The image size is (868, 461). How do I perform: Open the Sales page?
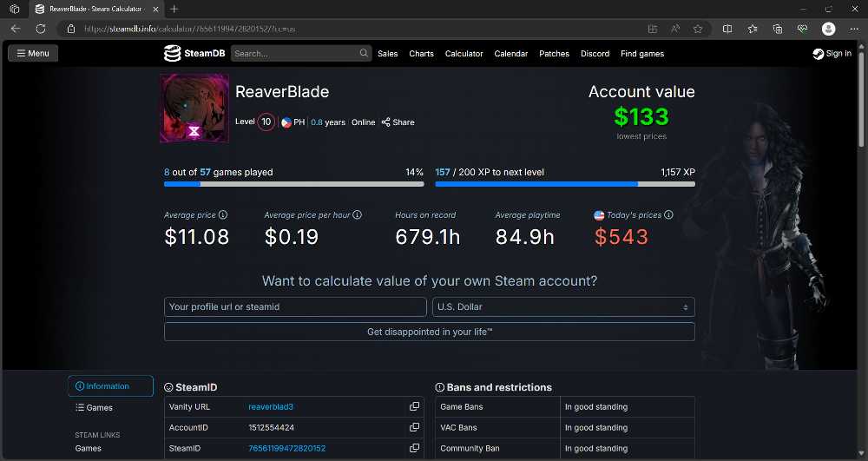[x=387, y=54]
